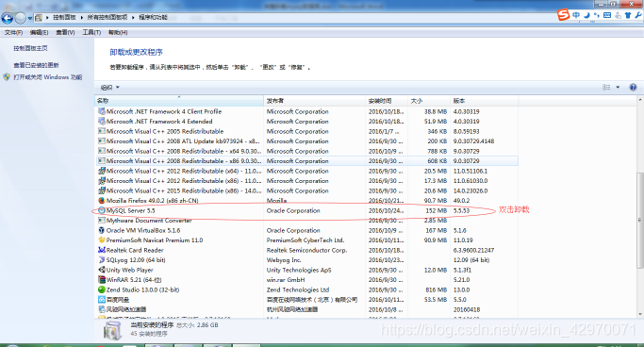Click the WinRAR 5.21 icon
The image size is (644, 347).
tap(102, 280)
